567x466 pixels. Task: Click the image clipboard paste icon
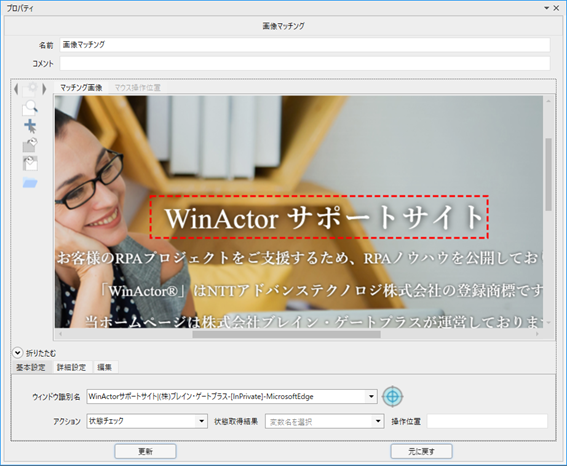pyautogui.click(x=30, y=163)
